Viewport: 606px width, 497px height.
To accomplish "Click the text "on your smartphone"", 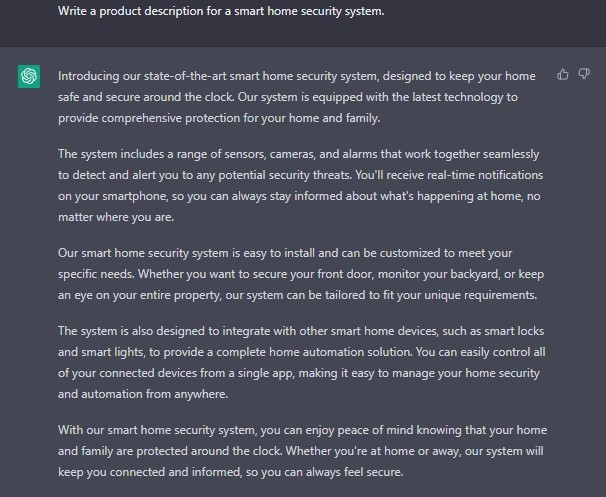I will click(x=112, y=196).
